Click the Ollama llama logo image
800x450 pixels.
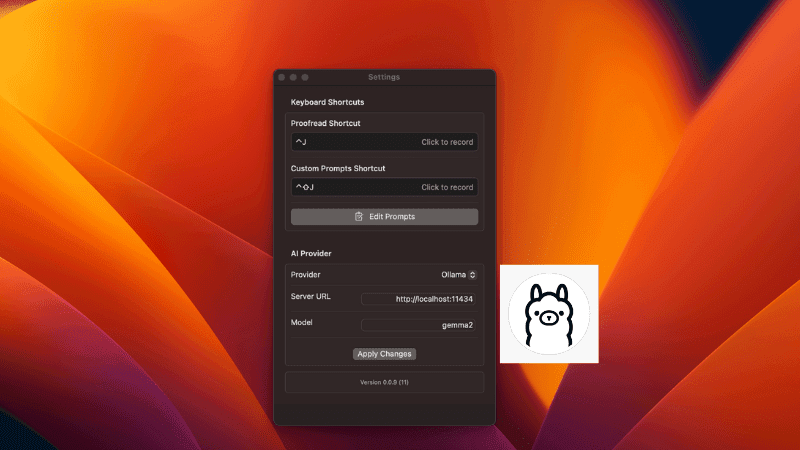click(548, 314)
